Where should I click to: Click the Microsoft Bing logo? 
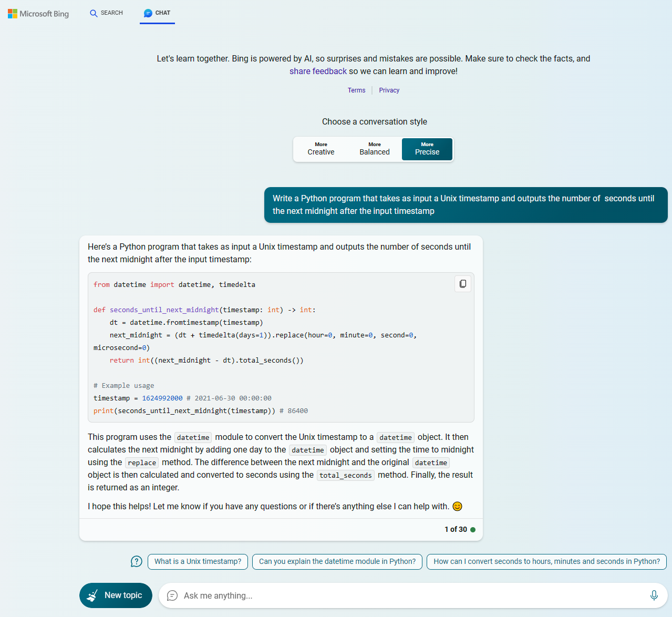[38, 14]
